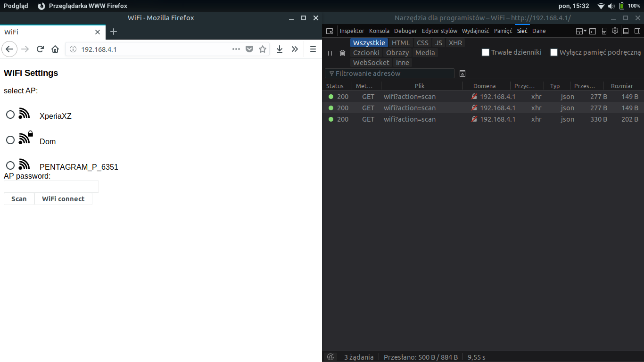644x362 pixels.
Task: Select the request with size 202 B
Action: (483, 119)
